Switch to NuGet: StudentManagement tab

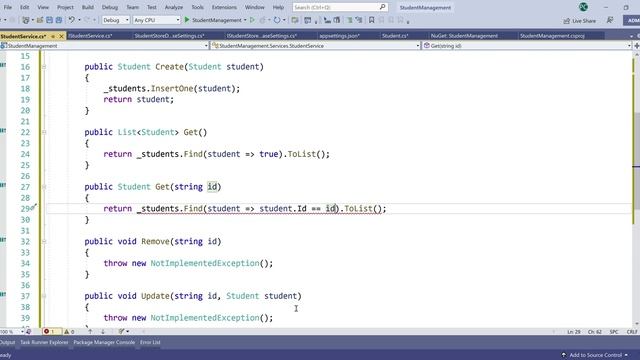click(464, 36)
